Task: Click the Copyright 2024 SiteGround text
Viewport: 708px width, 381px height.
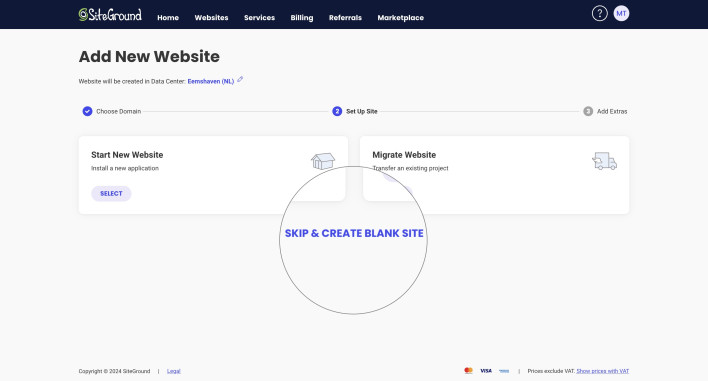Action: (114, 371)
